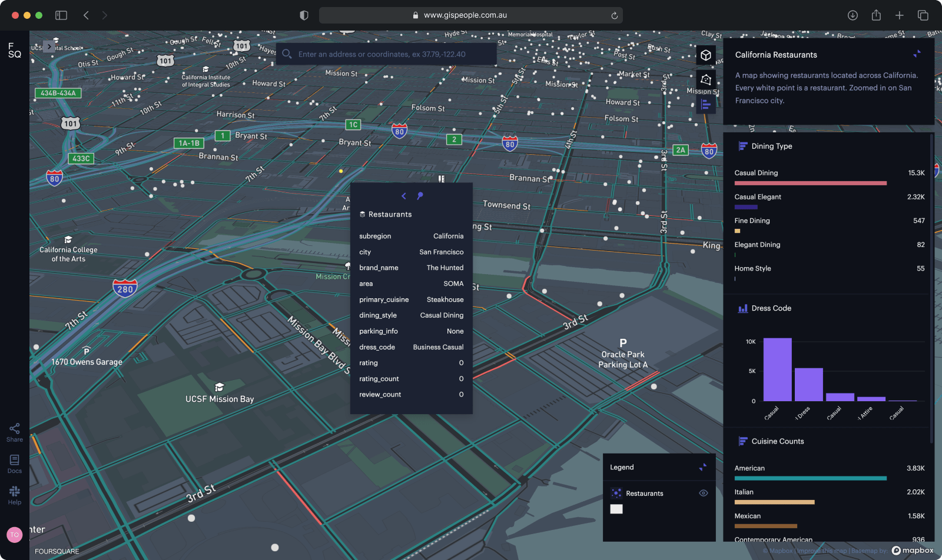
Task: Click the pin icon in the Restaurants popup
Action: 420,196
